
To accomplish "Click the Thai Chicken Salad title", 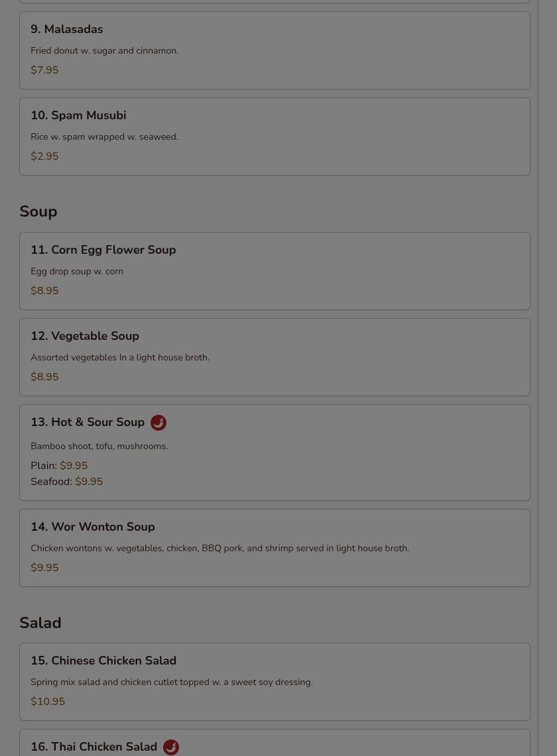I will 93,746.
